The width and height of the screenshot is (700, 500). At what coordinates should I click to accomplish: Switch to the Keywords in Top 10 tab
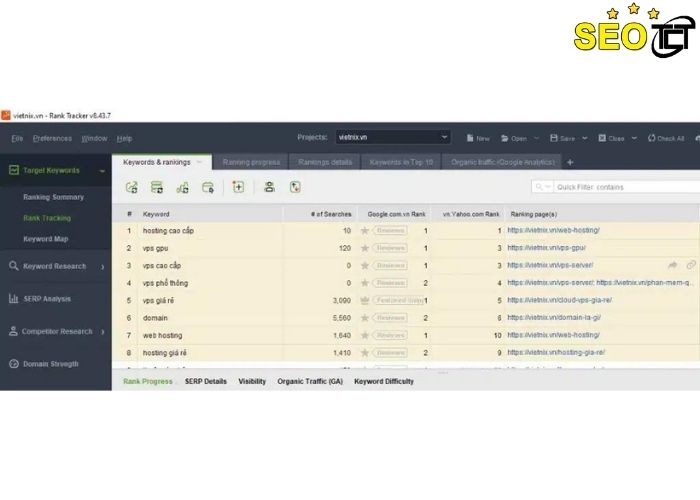(x=401, y=162)
